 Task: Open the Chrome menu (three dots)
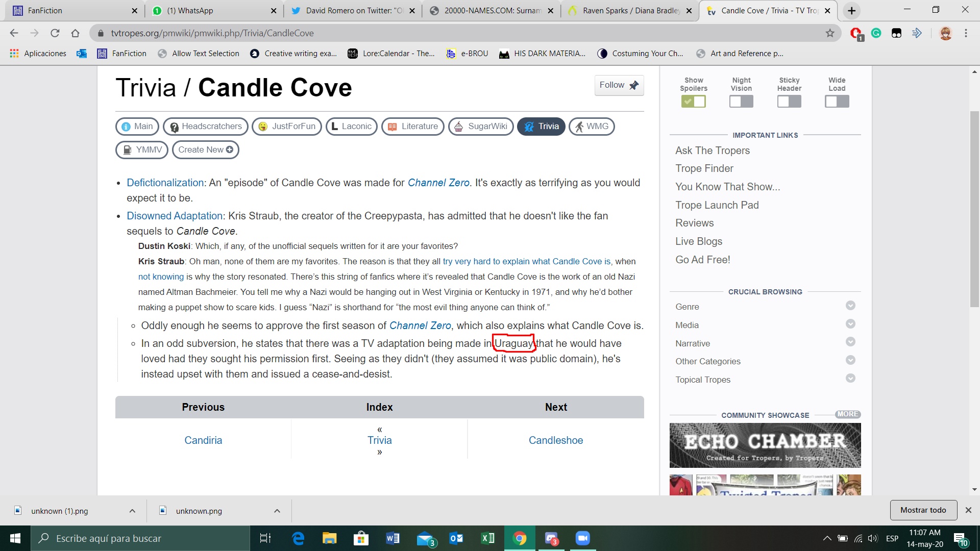[x=966, y=33]
